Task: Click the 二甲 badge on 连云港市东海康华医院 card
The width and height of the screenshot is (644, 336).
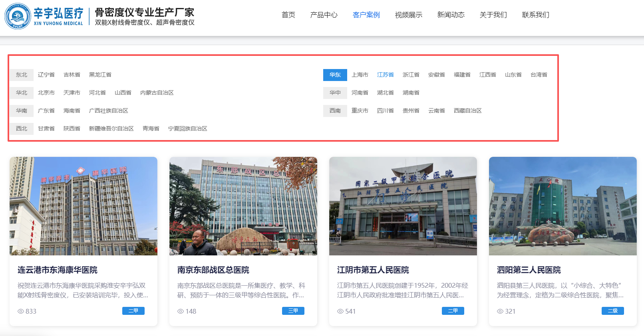Action: coord(133,311)
